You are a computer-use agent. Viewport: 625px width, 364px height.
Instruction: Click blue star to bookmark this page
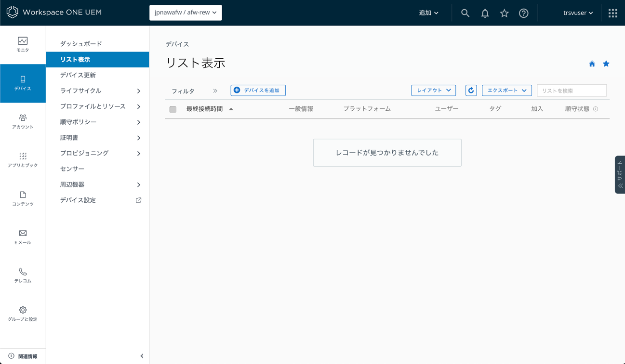point(606,64)
